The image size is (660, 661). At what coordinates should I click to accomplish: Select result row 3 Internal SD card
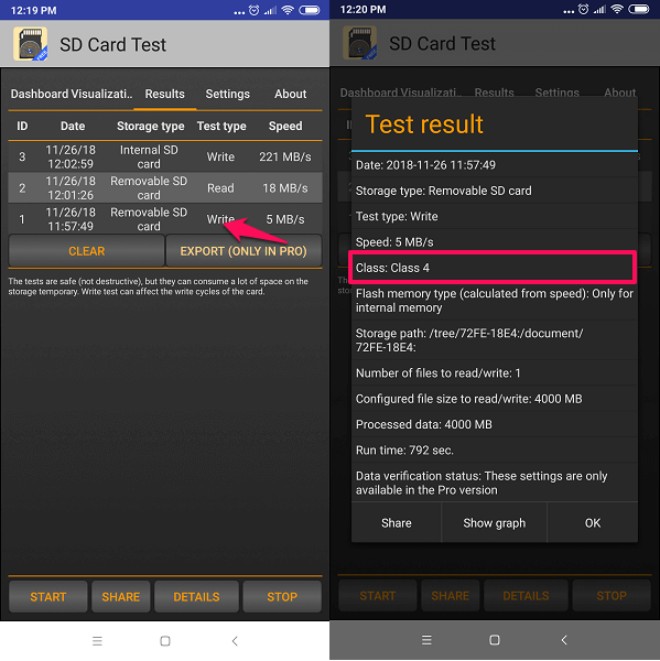(x=165, y=157)
